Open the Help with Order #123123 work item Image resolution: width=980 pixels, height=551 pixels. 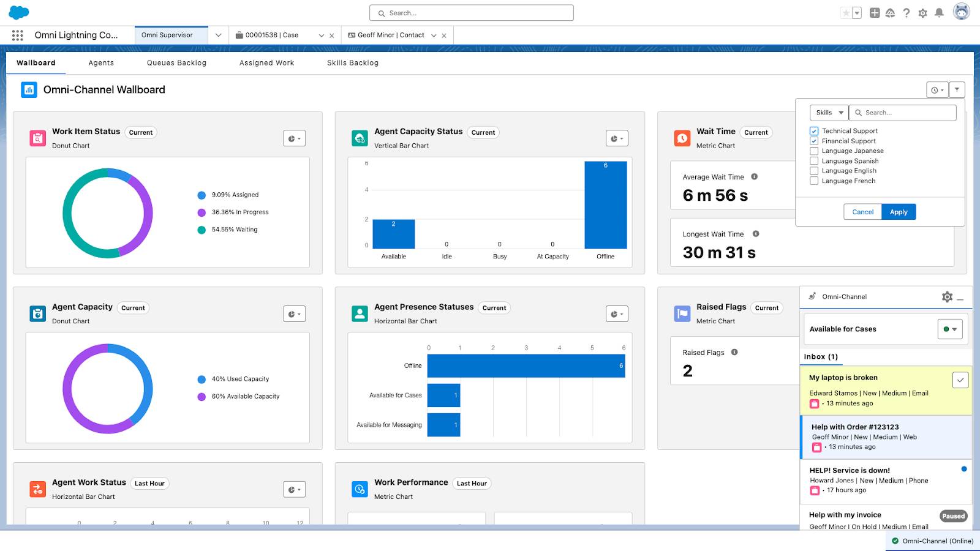tap(886, 437)
